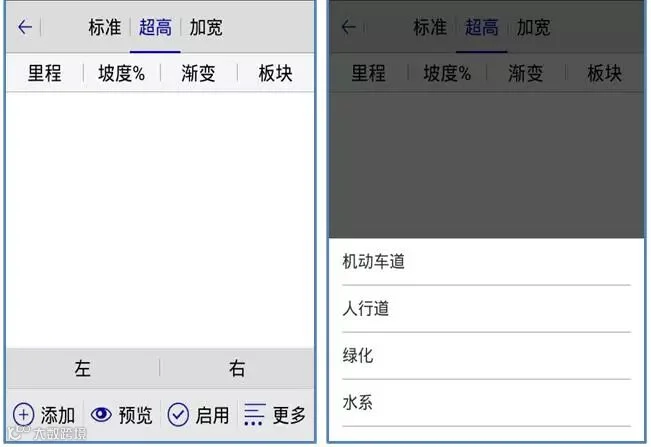The width and height of the screenshot is (651, 447).
Task: Tap the 启用 button label
Action: coord(212,415)
